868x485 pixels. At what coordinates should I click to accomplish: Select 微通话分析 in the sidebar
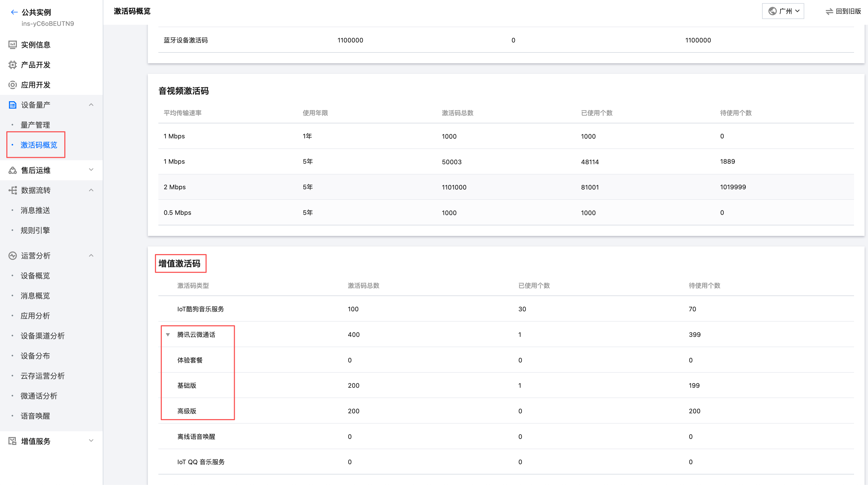click(x=39, y=396)
